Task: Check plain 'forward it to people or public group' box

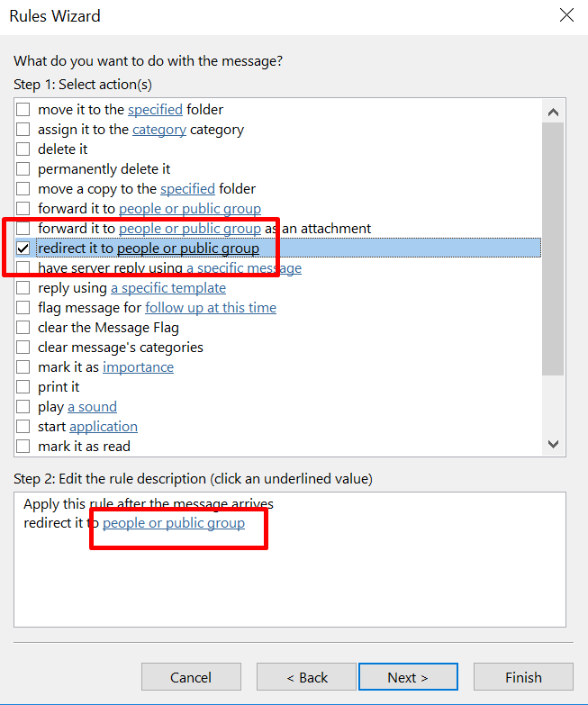Action: pos(23,209)
